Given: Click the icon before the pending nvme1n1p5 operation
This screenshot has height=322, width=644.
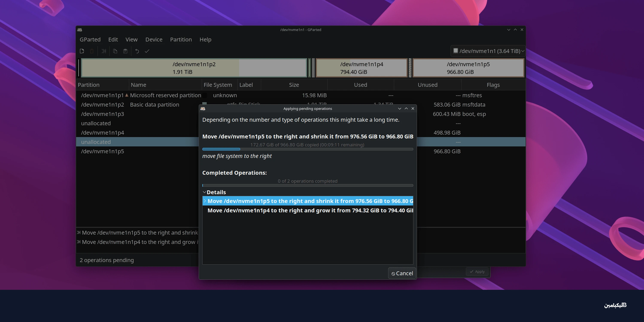Looking at the screenshot, I should (79, 232).
